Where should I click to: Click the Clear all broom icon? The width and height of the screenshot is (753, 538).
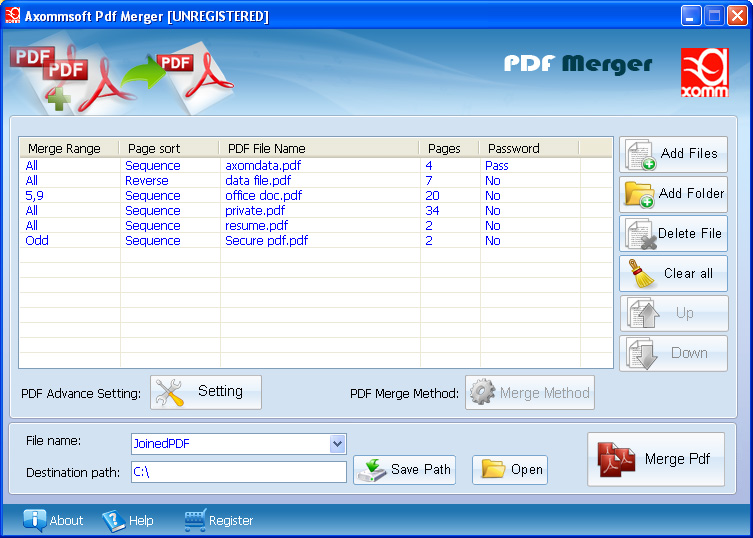[x=641, y=273]
